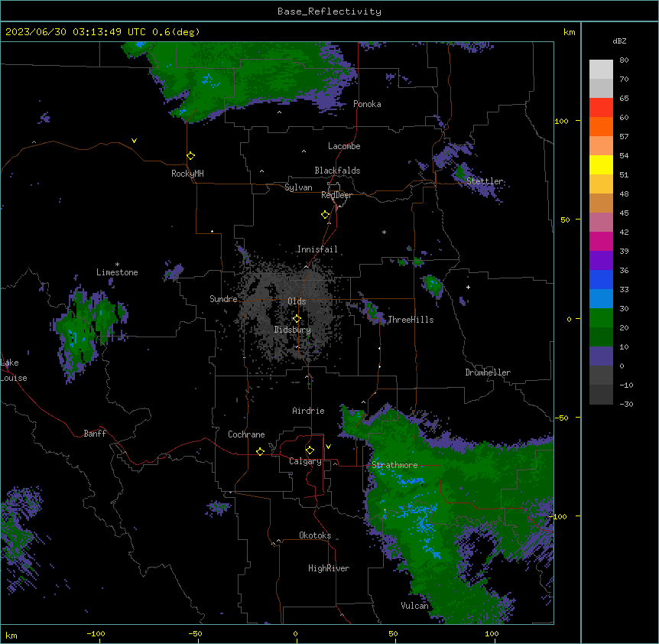
Task: Pick the 42 dBZ magenta legend swatch
Action: [601, 241]
